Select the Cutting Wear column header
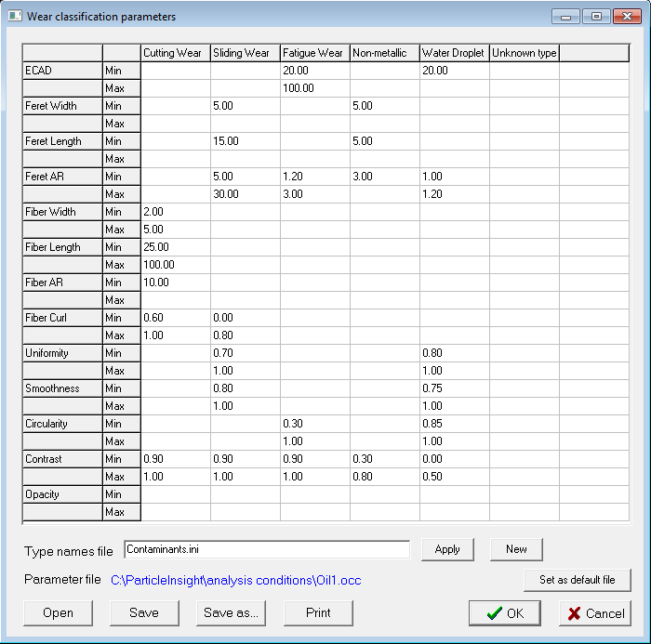Viewport: 651px width, 644px height. (175, 53)
